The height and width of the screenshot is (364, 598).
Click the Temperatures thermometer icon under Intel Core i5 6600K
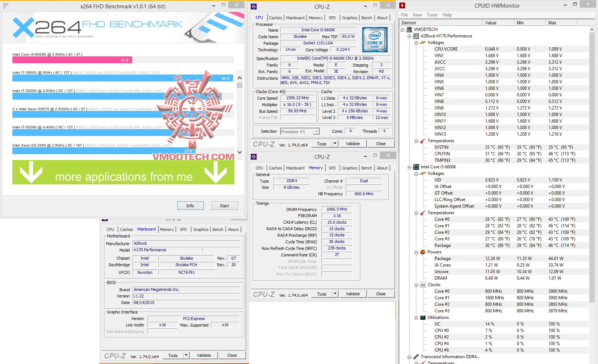click(x=423, y=213)
